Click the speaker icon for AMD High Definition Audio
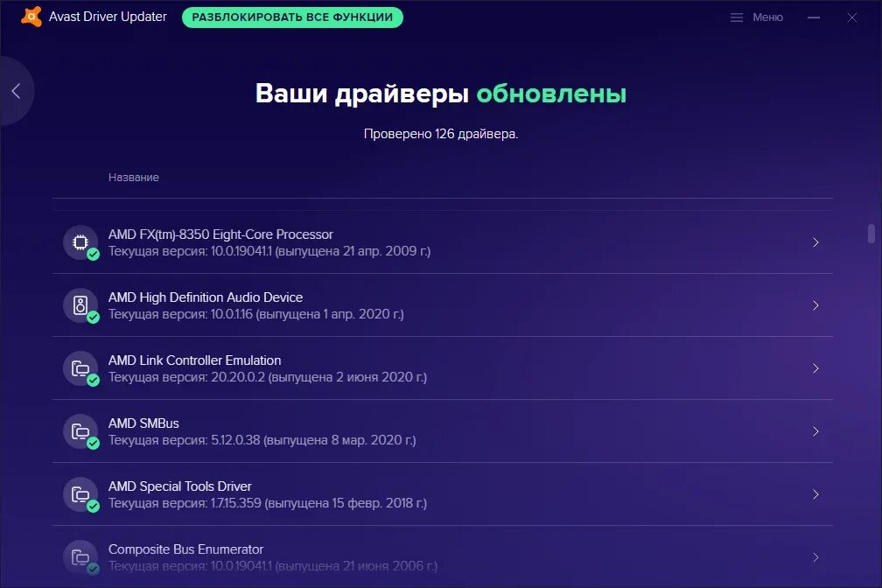The image size is (882, 588). coord(80,305)
